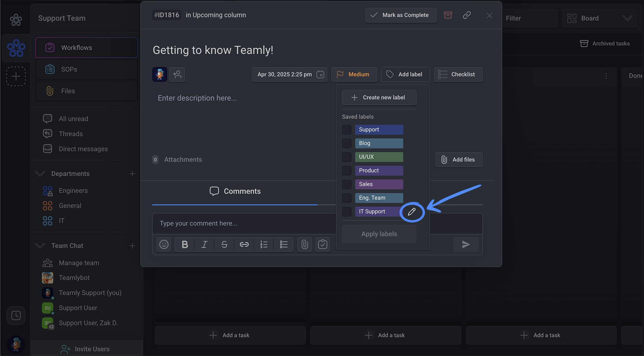The image size is (644, 356).
Task: Insert numbered list in comment
Action: point(264,245)
